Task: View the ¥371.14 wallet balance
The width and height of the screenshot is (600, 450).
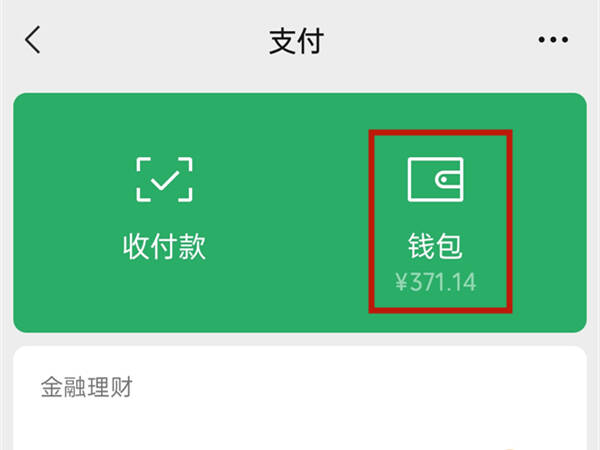Action: (x=436, y=282)
